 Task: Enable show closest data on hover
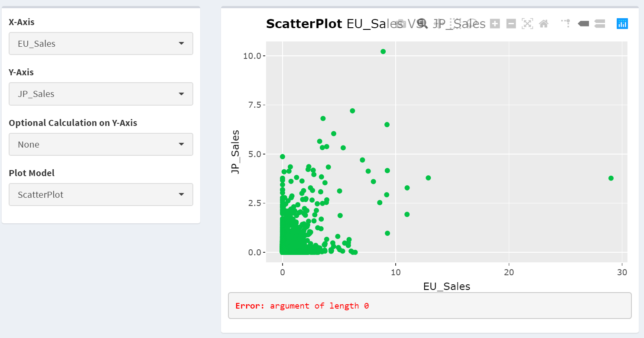[583, 23]
